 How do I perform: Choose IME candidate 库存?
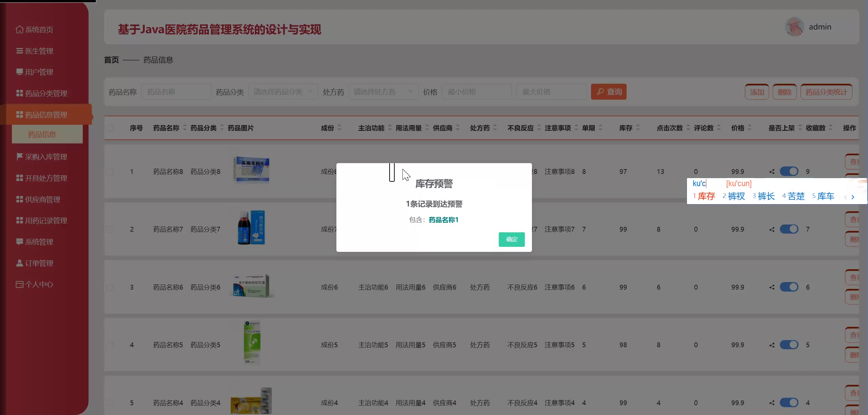pos(706,196)
